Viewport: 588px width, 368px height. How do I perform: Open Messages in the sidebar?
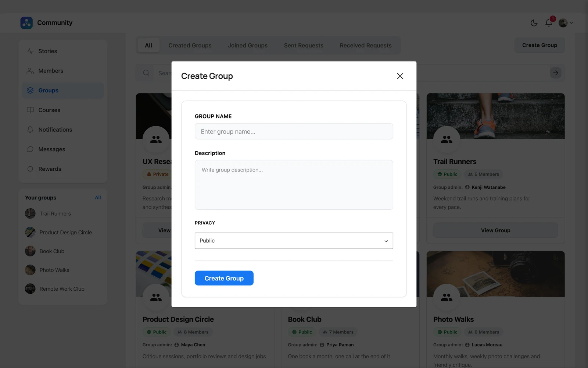click(63, 149)
